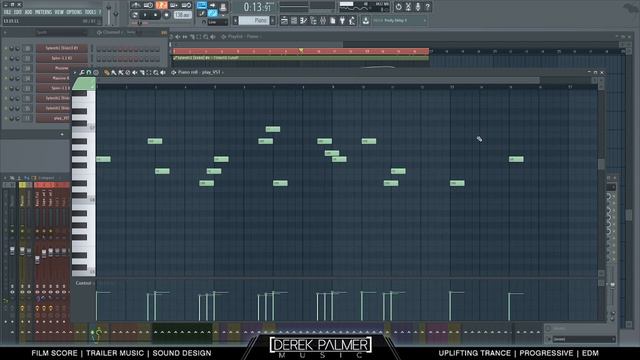
Task: Click the play button in transport
Action: tap(145, 15)
